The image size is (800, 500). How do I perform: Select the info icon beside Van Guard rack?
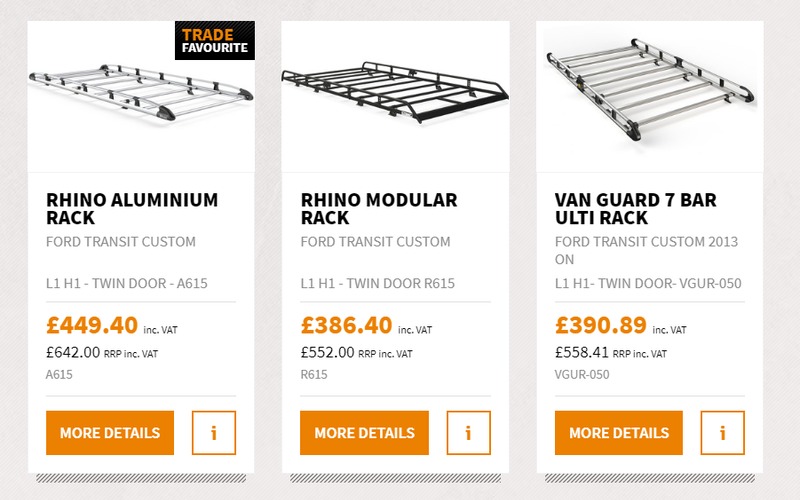(x=722, y=433)
